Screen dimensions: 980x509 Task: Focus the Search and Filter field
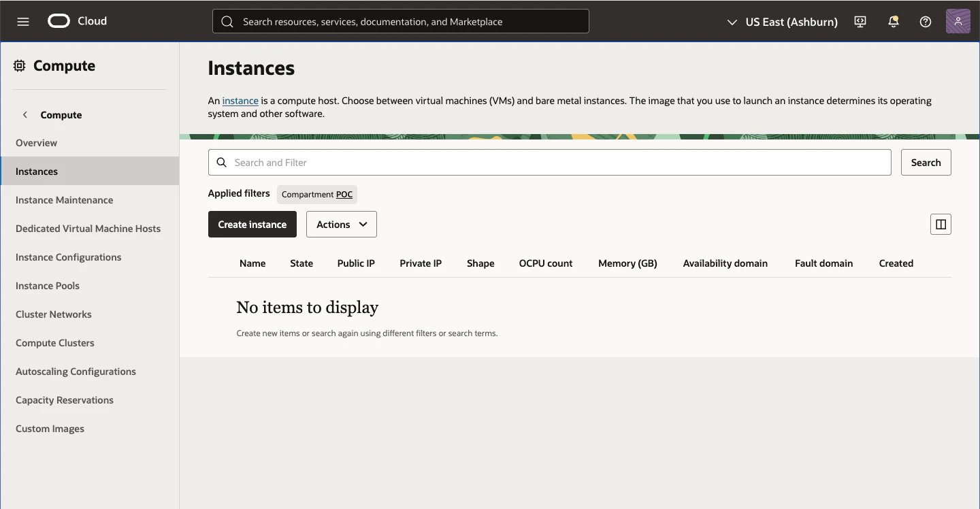pyautogui.click(x=550, y=163)
